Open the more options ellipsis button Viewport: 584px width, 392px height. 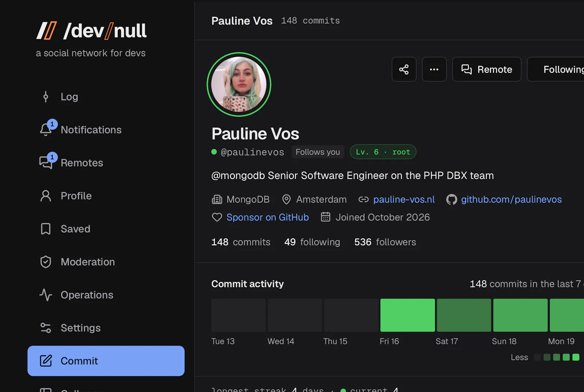[434, 69]
